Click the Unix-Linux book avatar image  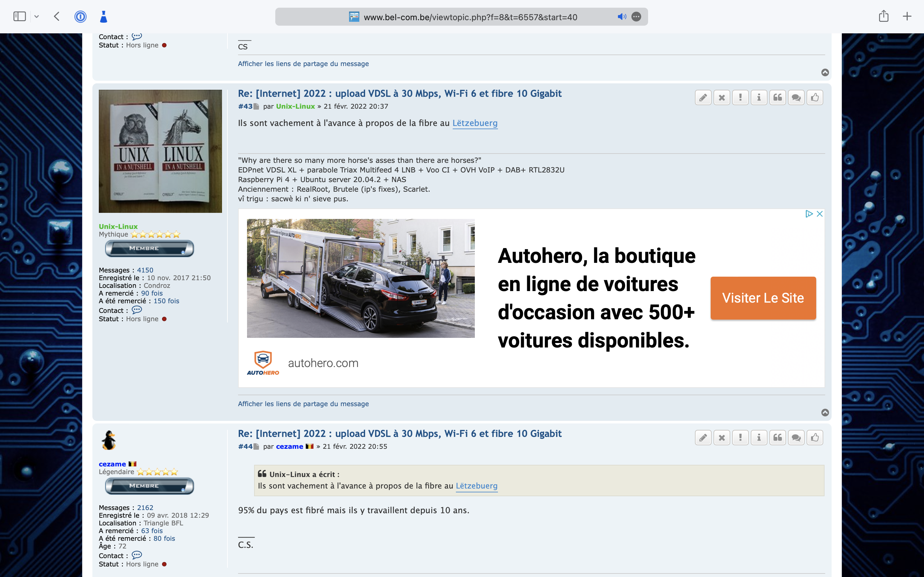160,151
